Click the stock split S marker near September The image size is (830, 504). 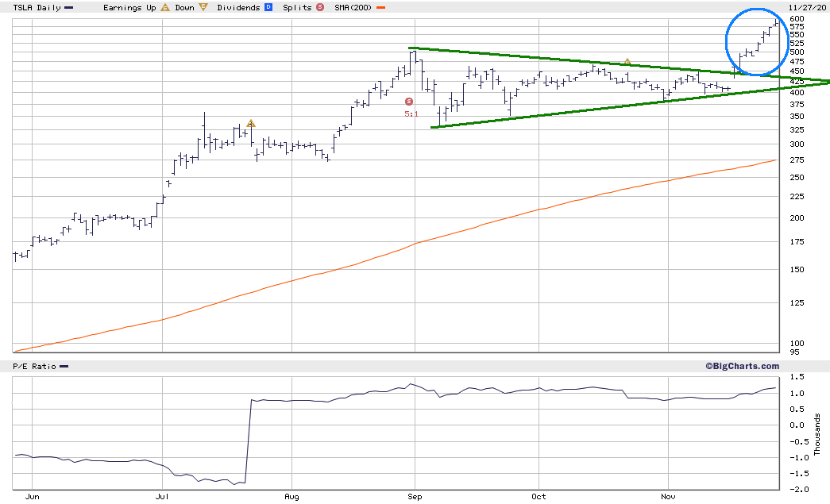pos(409,101)
